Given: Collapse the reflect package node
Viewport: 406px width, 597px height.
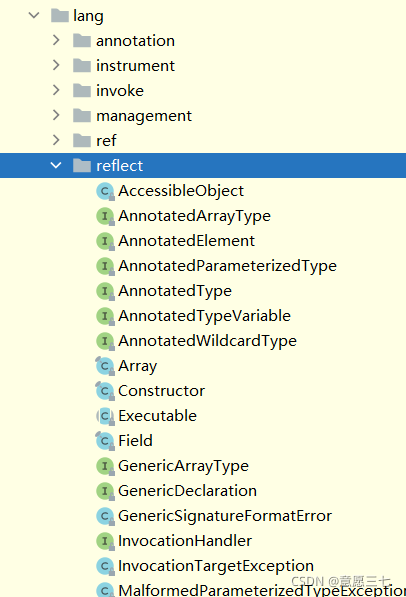Looking at the screenshot, I should 56,165.
